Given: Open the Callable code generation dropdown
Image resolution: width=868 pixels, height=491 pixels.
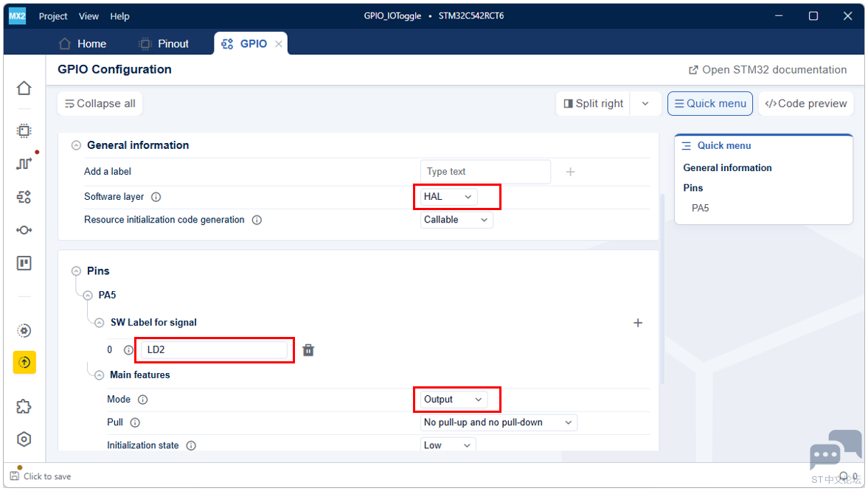Looking at the screenshot, I should click(456, 220).
